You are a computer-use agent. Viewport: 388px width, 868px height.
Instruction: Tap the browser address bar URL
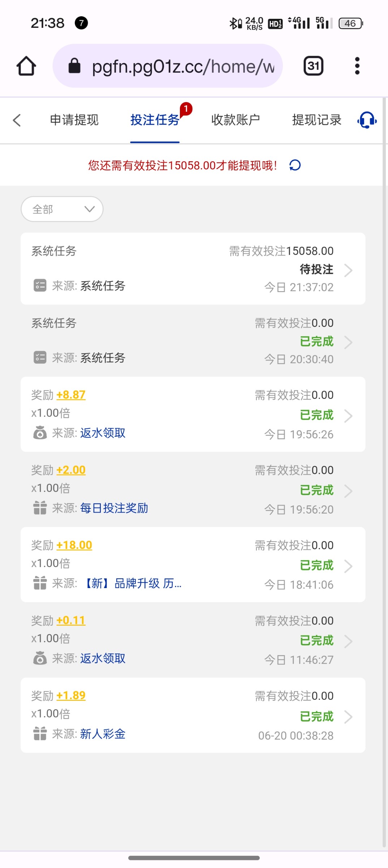point(182,66)
